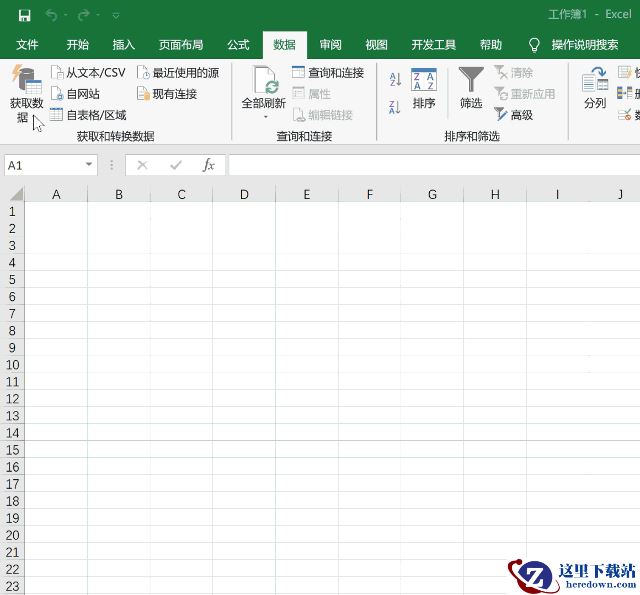Switch to the 公式 tab

pos(238,44)
